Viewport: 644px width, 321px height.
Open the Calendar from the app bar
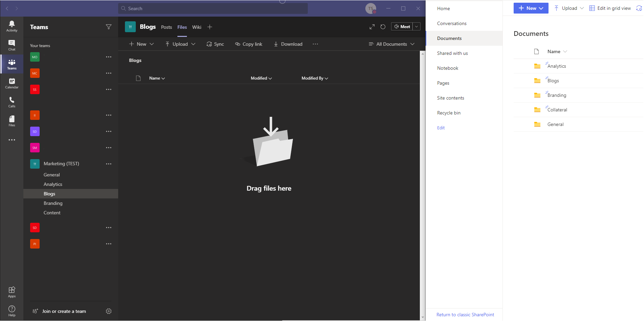[x=12, y=83]
